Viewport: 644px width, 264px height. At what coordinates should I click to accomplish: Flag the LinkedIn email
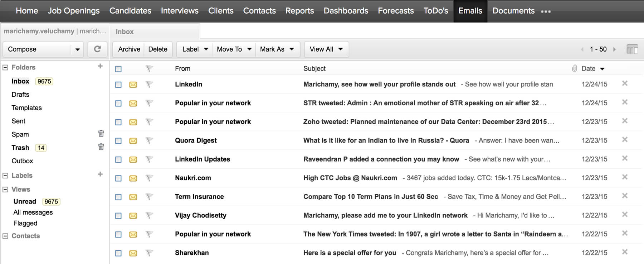pyautogui.click(x=149, y=85)
